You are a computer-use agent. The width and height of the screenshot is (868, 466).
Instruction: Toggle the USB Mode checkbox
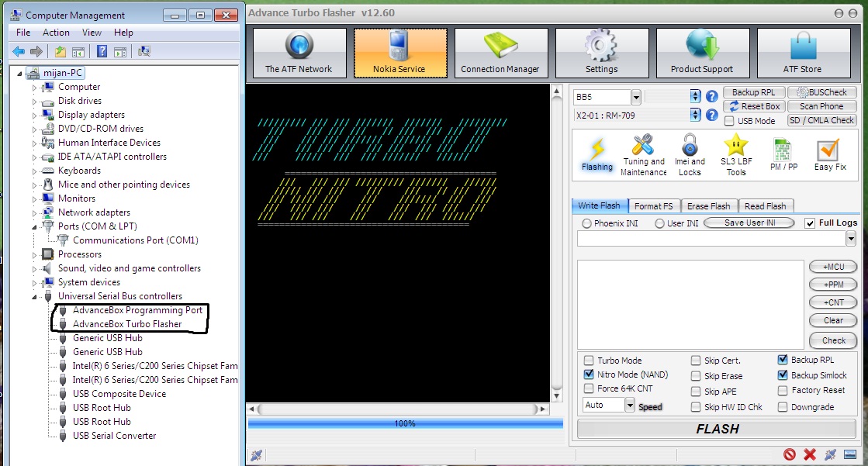click(730, 121)
